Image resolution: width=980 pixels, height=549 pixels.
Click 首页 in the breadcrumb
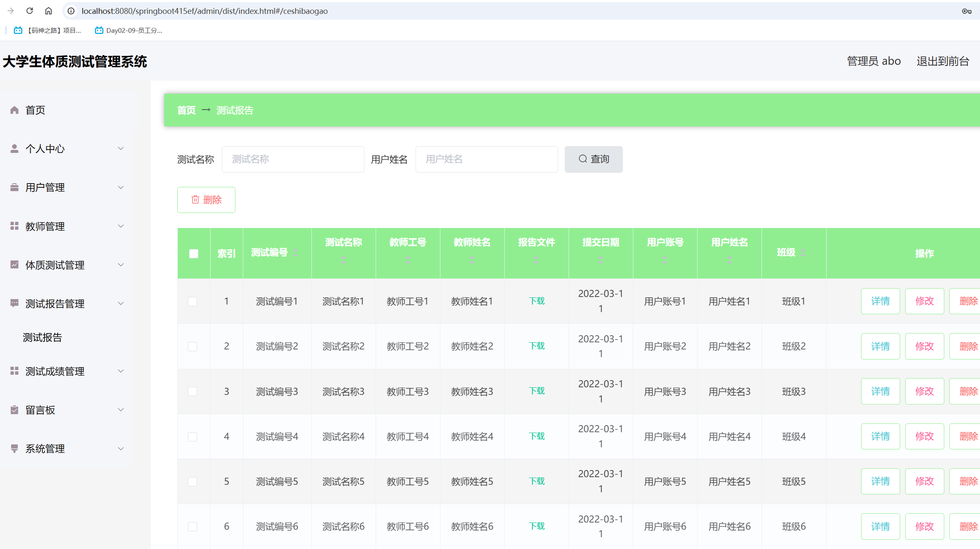[186, 110]
